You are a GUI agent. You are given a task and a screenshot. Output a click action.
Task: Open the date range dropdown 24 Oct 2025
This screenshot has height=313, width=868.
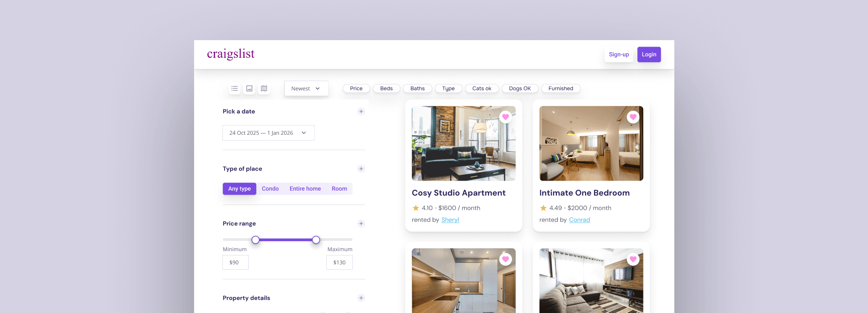coord(268,133)
